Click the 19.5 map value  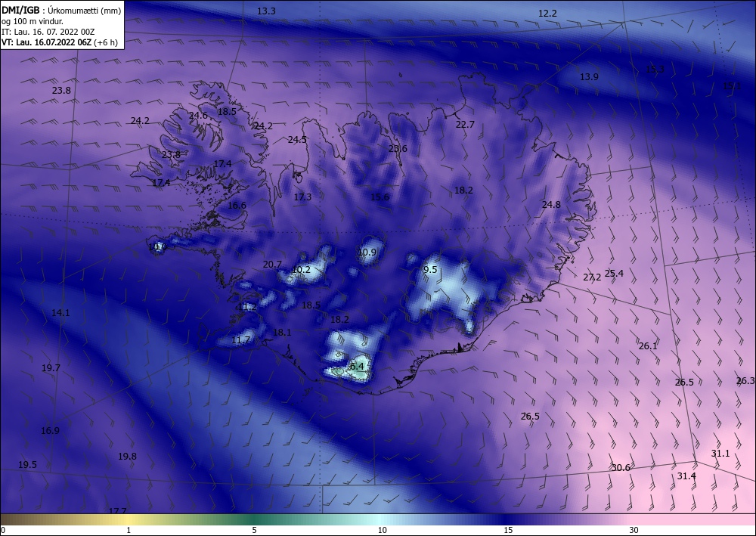pyautogui.click(x=27, y=465)
